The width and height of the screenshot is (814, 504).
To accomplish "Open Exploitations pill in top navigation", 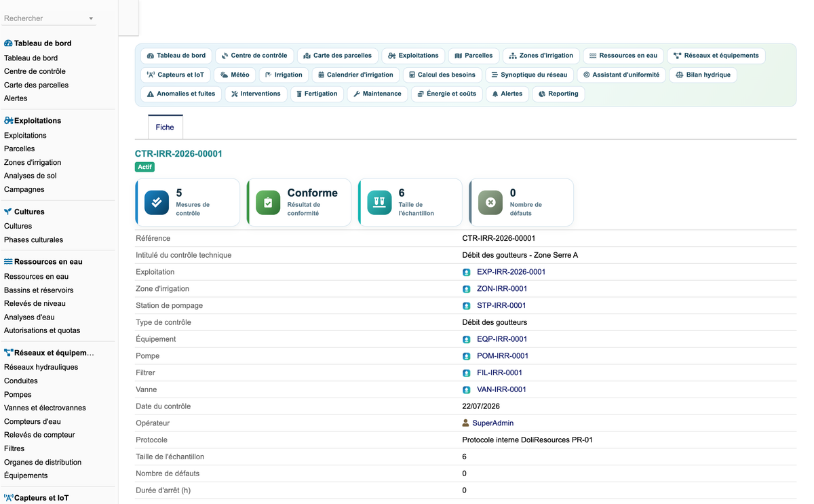I will click(413, 56).
